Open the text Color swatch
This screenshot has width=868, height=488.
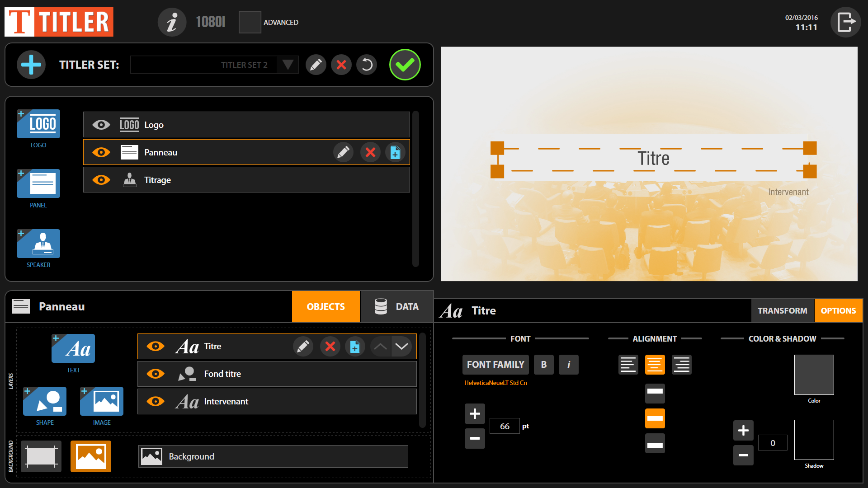pyautogui.click(x=814, y=375)
